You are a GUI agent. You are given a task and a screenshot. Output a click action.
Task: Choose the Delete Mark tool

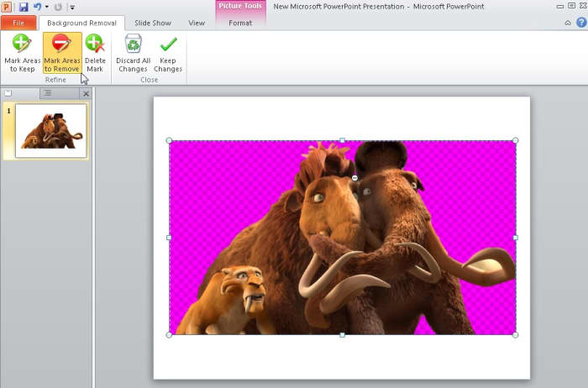point(95,53)
